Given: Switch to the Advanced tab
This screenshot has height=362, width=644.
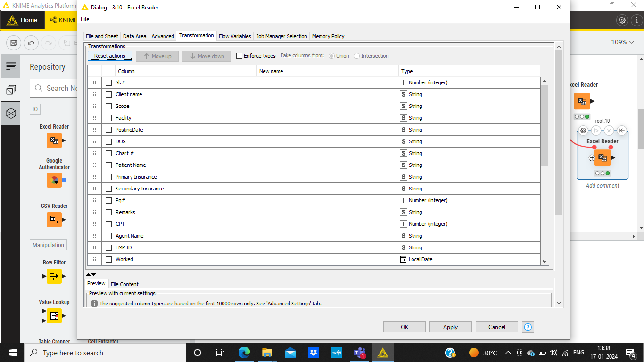Looking at the screenshot, I should click(163, 36).
